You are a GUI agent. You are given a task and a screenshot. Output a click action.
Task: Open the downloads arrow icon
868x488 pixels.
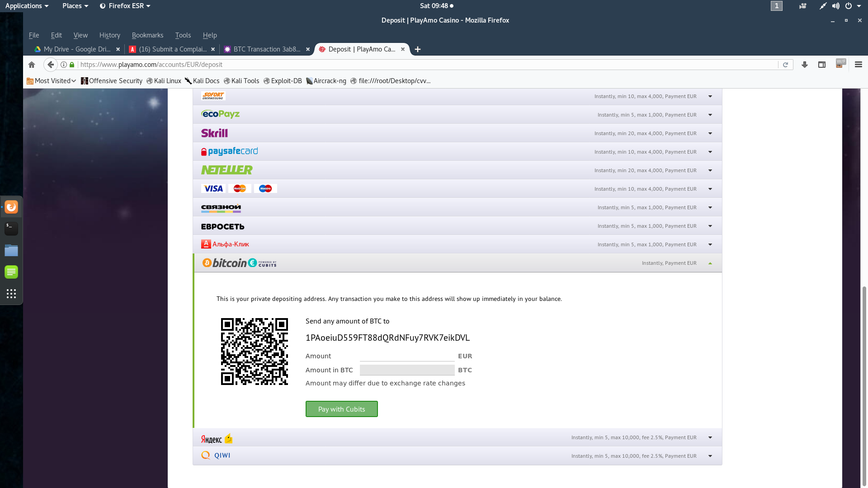[805, 65]
